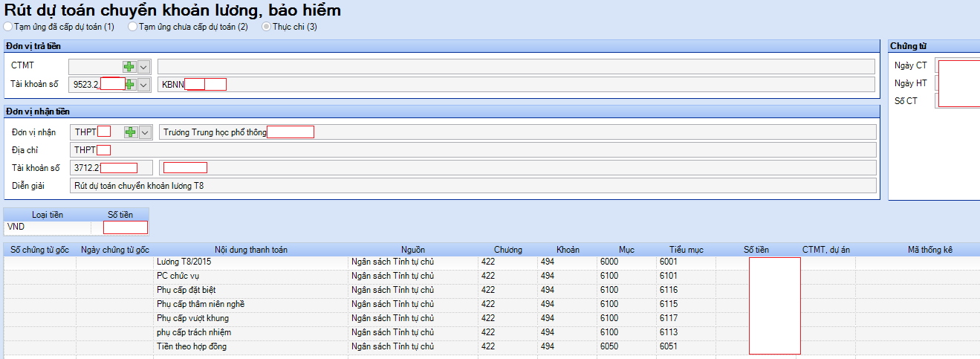Image resolution: width=980 pixels, height=359 pixels.
Task: Click the VND Số tiền amount cell
Action: pyautogui.click(x=125, y=227)
